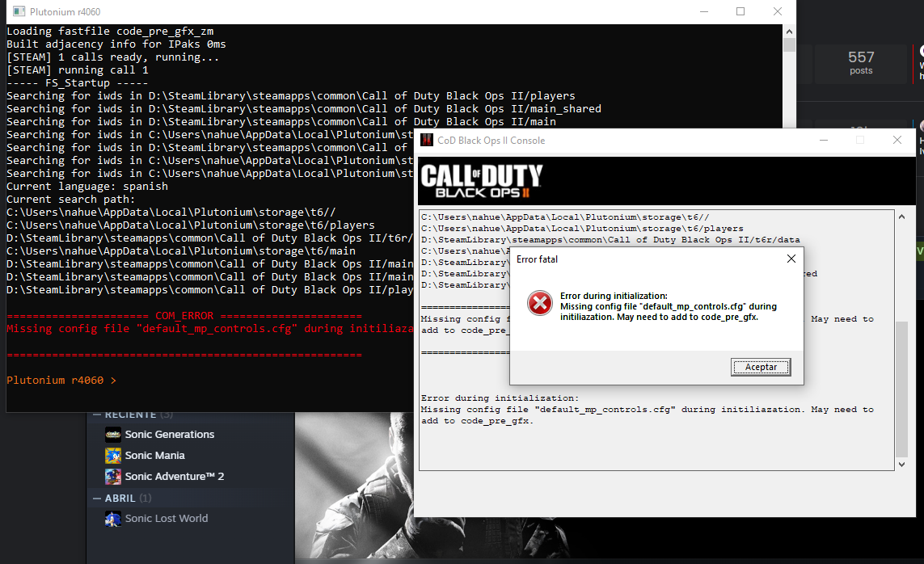Viewport: 924px width, 564px height.
Task: Click the error message text in the Error fatal dialog
Action: 669,307
